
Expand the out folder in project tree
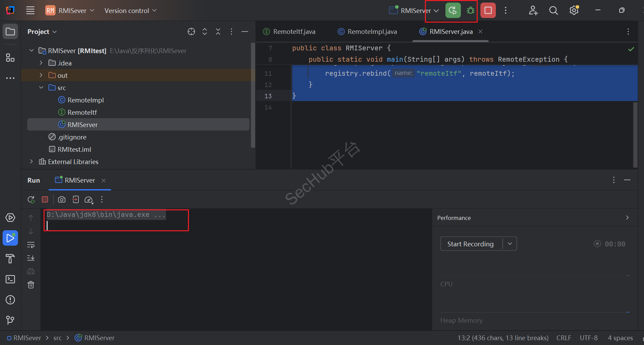point(41,75)
